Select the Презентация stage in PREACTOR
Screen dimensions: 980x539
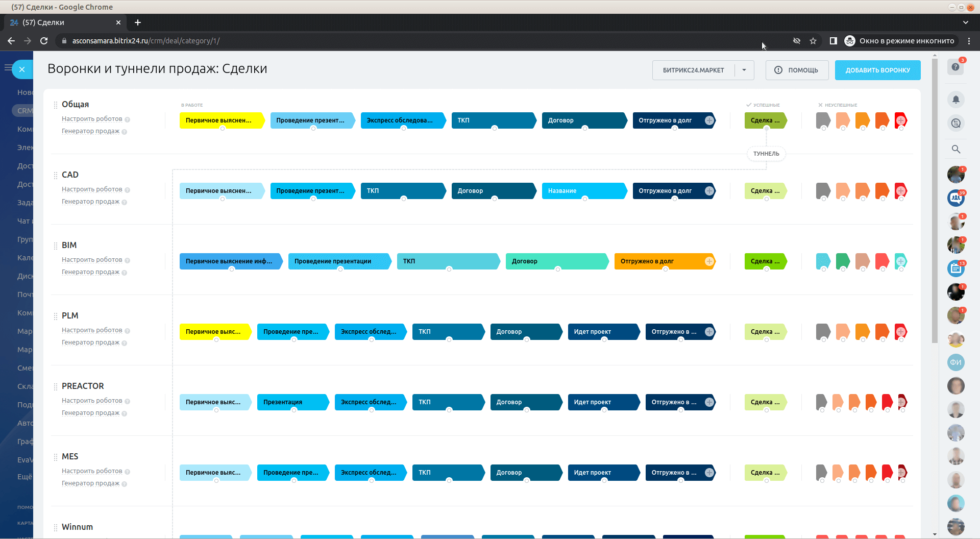(293, 402)
